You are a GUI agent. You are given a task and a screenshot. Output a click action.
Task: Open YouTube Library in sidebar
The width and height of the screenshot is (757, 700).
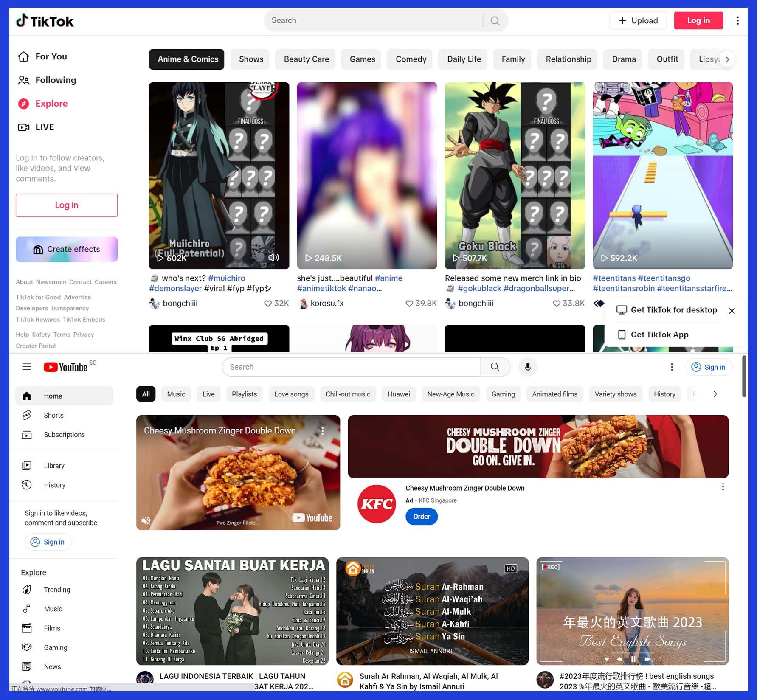click(x=65, y=466)
